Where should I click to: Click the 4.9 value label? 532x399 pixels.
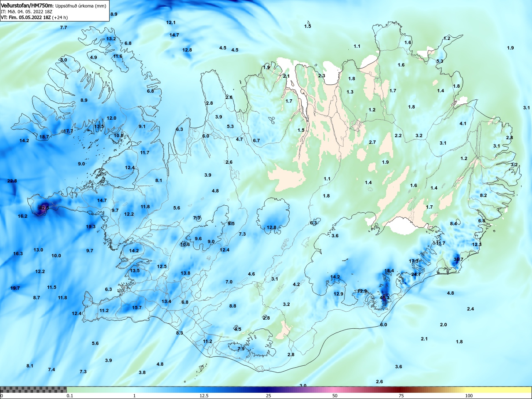pyautogui.click(x=94, y=57)
